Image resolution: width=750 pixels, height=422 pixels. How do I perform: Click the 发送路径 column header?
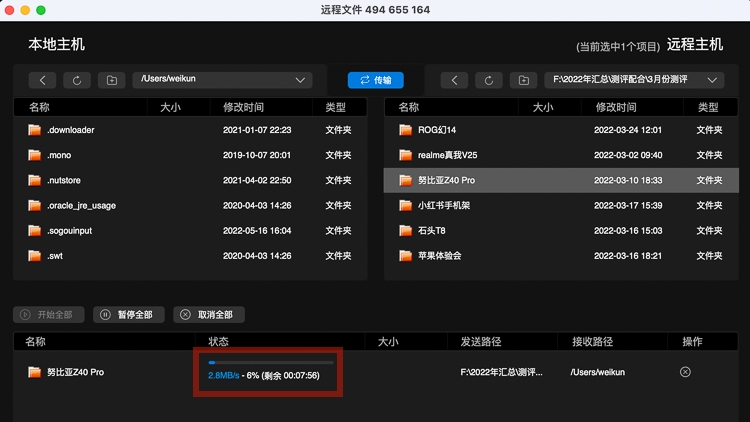coord(481,342)
